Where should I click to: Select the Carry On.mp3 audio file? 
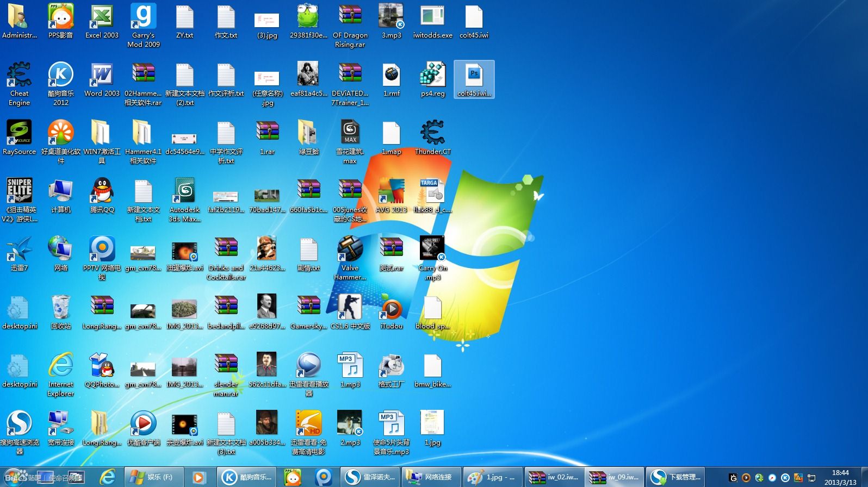pyautogui.click(x=432, y=258)
